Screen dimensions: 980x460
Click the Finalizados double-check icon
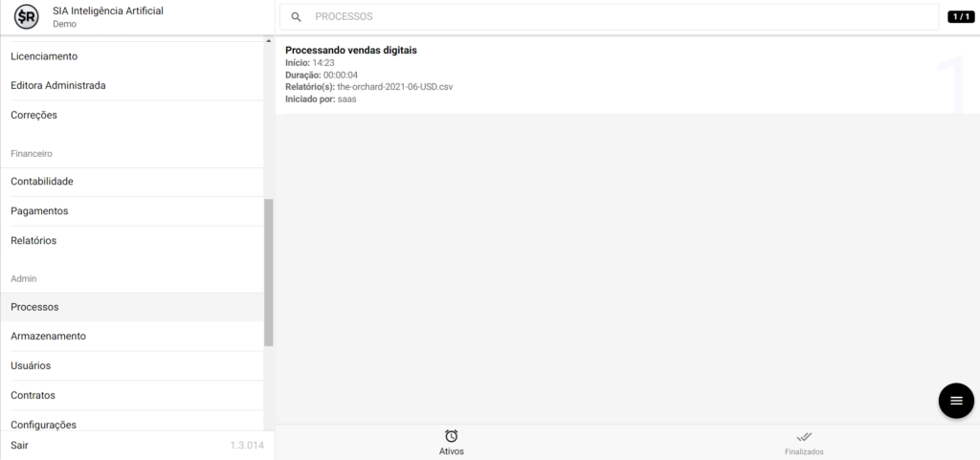804,436
